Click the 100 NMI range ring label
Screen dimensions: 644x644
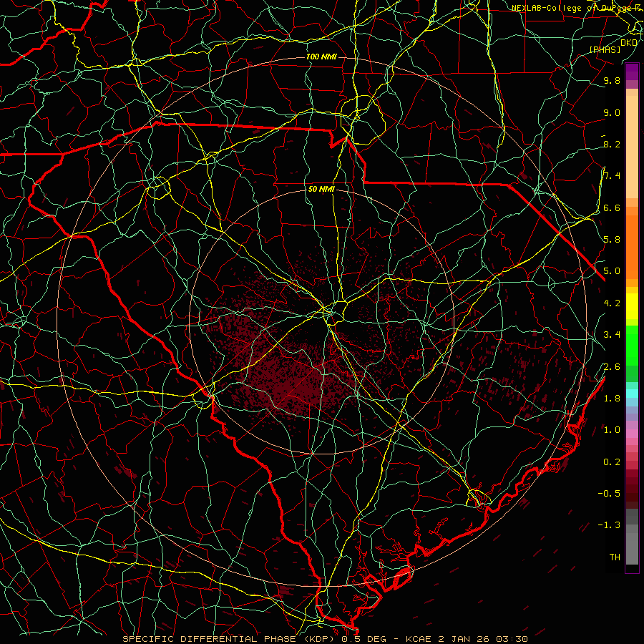tap(321, 57)
